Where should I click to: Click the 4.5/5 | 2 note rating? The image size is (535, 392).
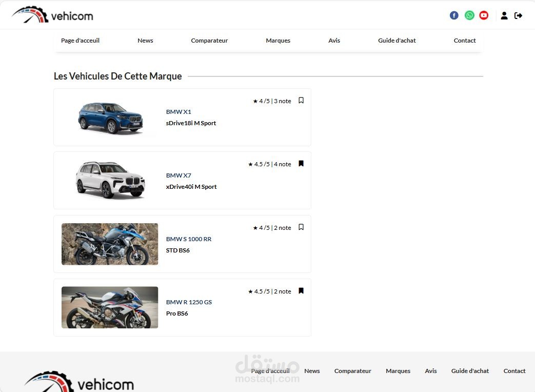click(269, 291)
